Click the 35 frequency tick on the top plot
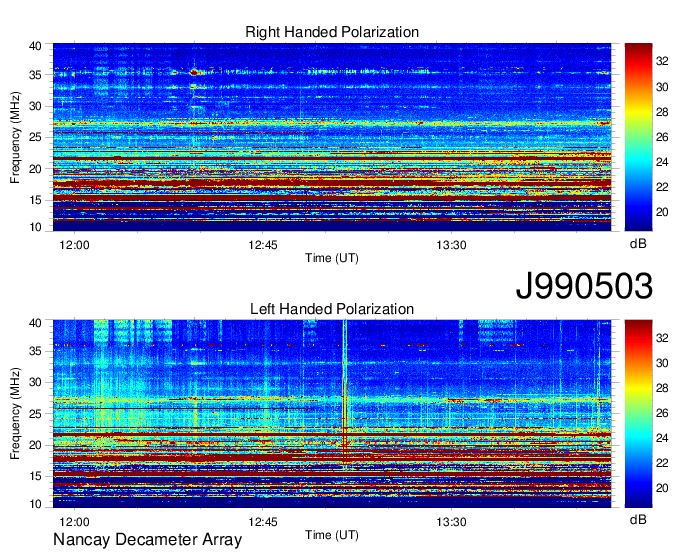 (35, 75)
